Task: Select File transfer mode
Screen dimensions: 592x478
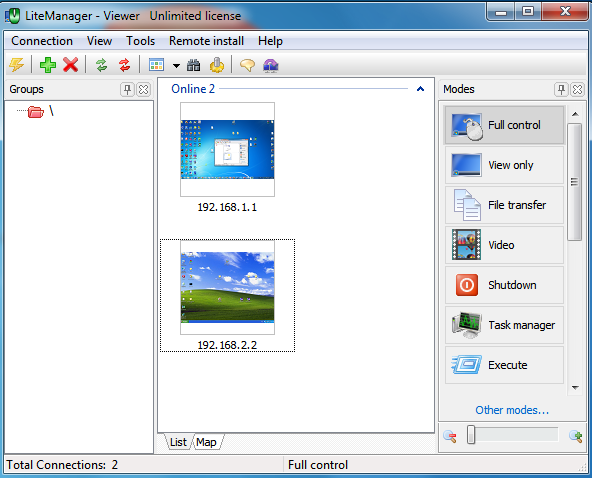Action: point(504,205)
